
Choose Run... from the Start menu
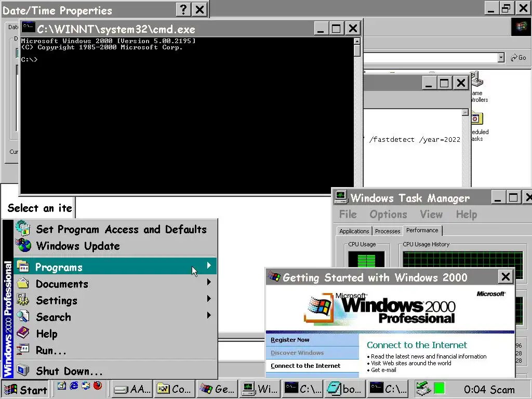coord(115,350)
